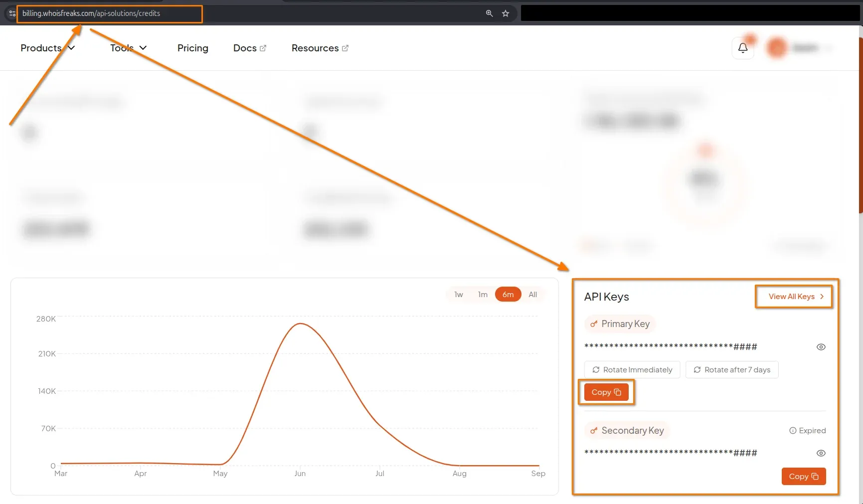Expand the Products dropdown menu
The image size is (863, 504).
click(48, 48)
